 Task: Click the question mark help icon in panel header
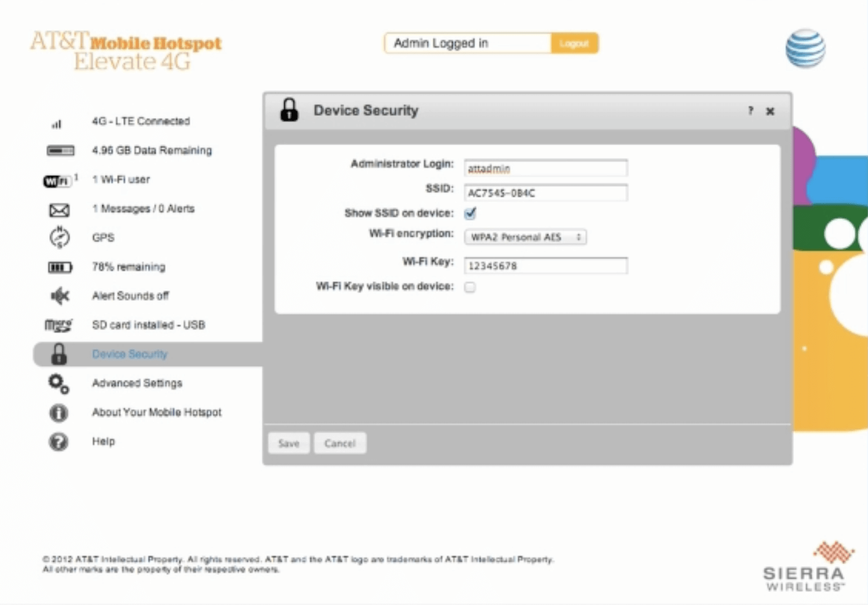point(751,111)
